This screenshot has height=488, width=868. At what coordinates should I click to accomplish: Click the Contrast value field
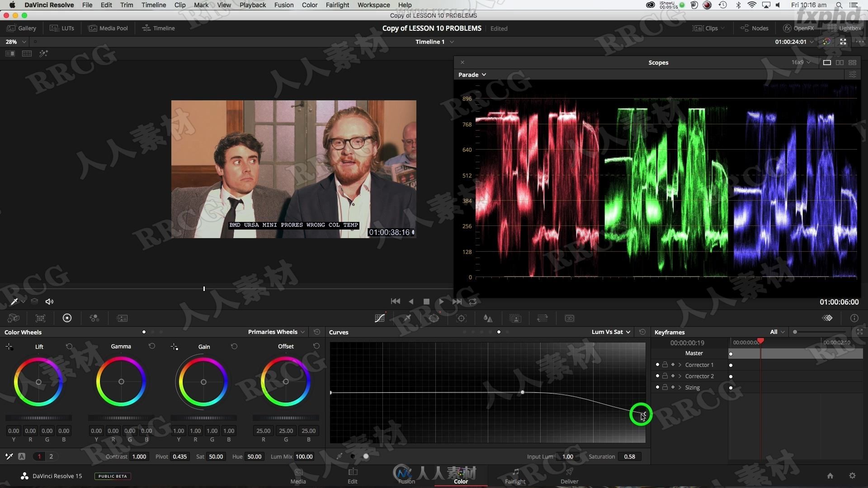[139, 456]
